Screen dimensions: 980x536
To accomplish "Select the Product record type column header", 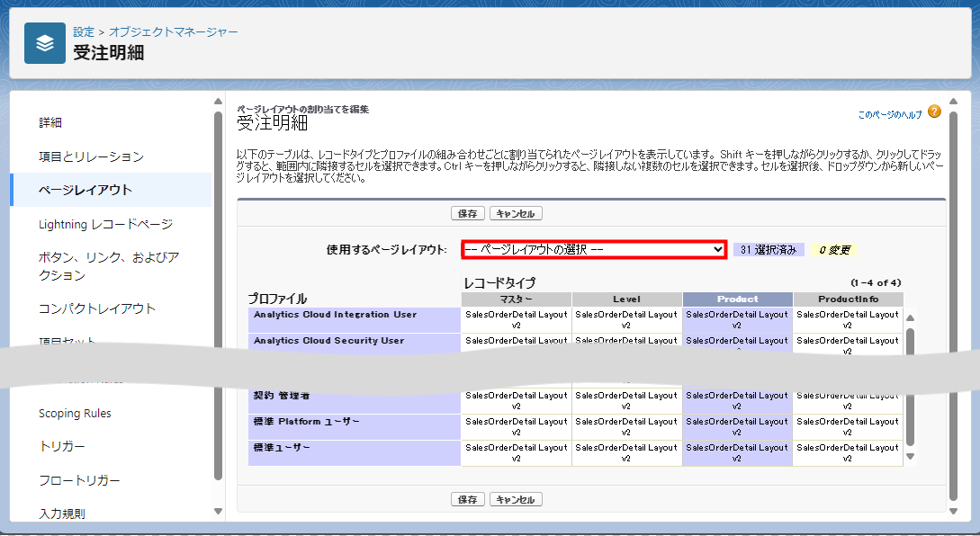I will (737, 299).
